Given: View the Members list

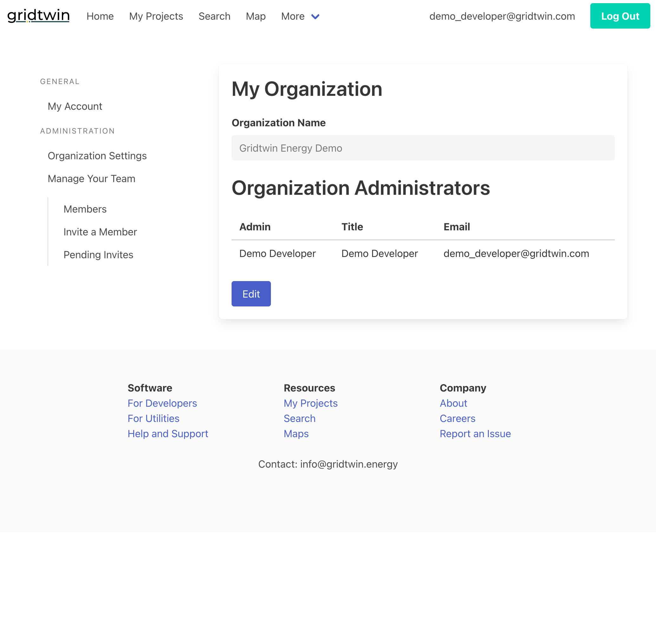Looking at the screenshot, I should point(85,209).
